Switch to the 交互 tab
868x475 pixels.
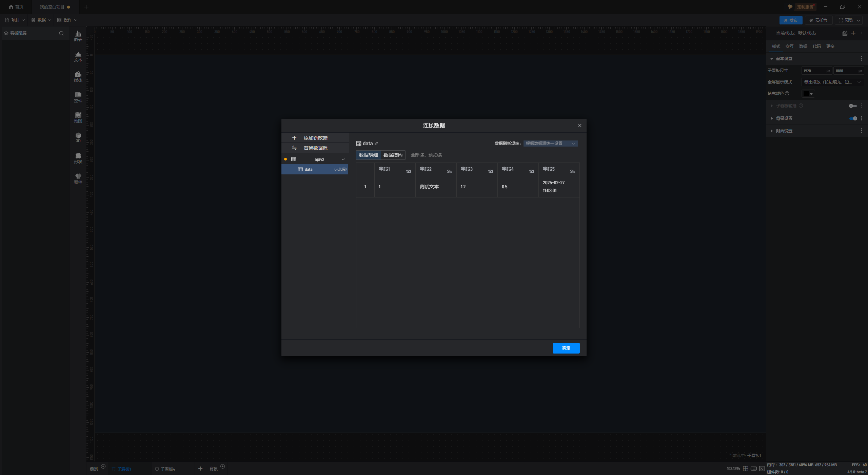pyautogui.click(x=789, y=46)
